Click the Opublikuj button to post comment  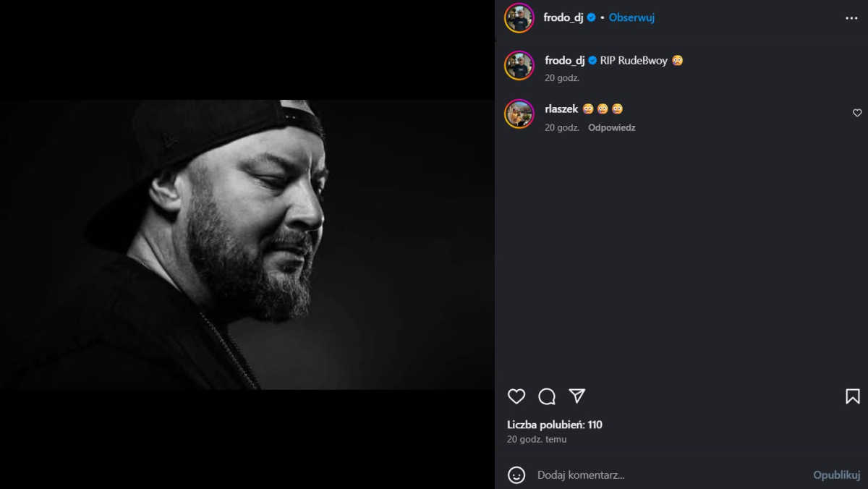tap(836, 475)
